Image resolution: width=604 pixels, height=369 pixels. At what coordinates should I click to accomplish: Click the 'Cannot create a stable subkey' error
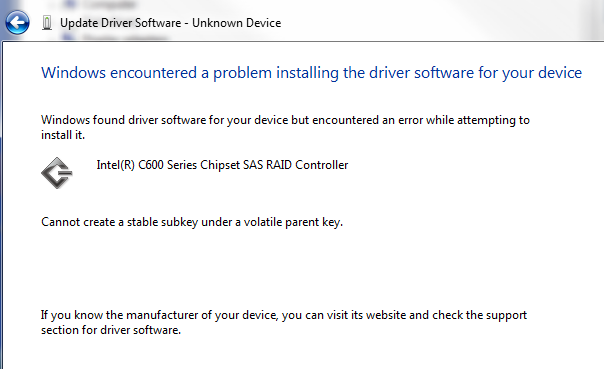click(192, 222)
